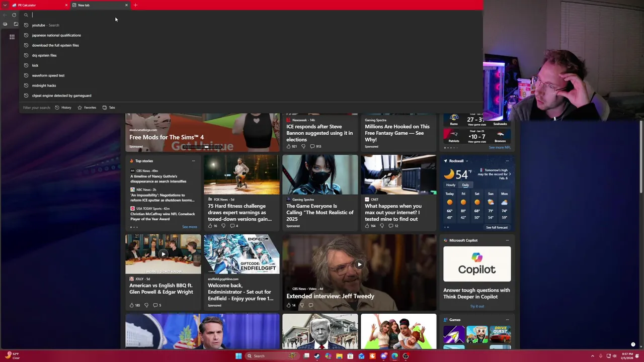Open Microsoft Copilot card options

tap(507, 240)
